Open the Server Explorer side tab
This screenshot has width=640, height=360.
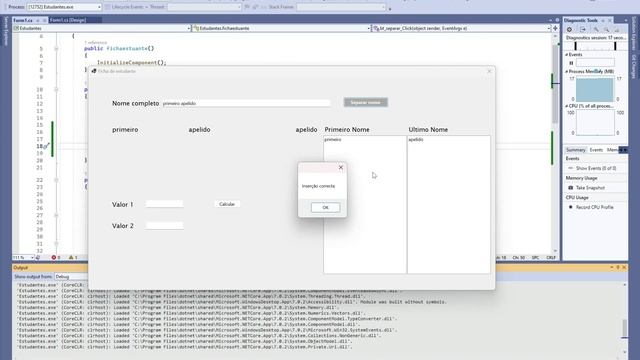[x=6, y=31]
